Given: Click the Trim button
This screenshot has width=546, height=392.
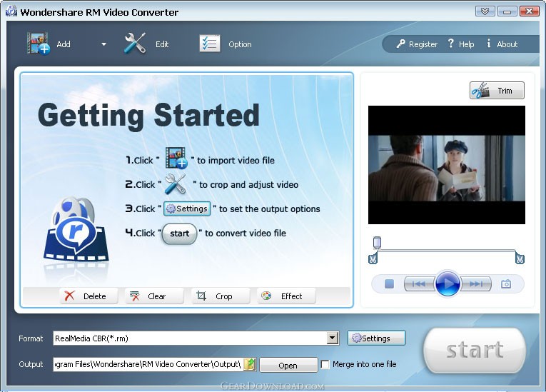Looking at the screenshot, I should 497,91.
